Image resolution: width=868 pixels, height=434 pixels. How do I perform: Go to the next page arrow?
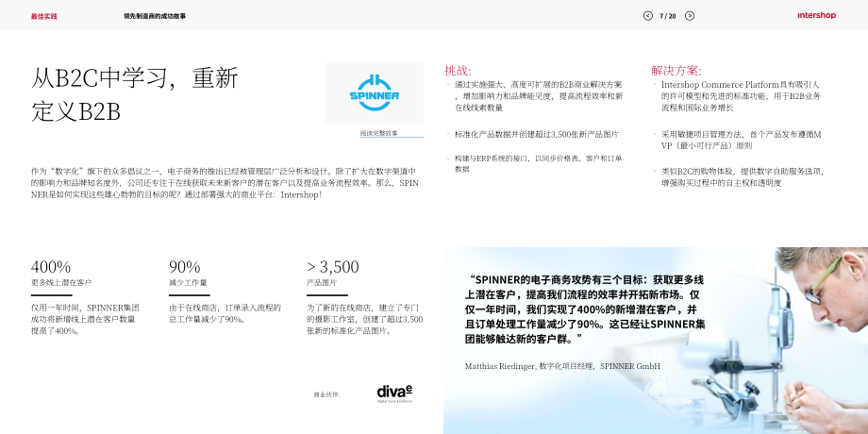point(689,16)
